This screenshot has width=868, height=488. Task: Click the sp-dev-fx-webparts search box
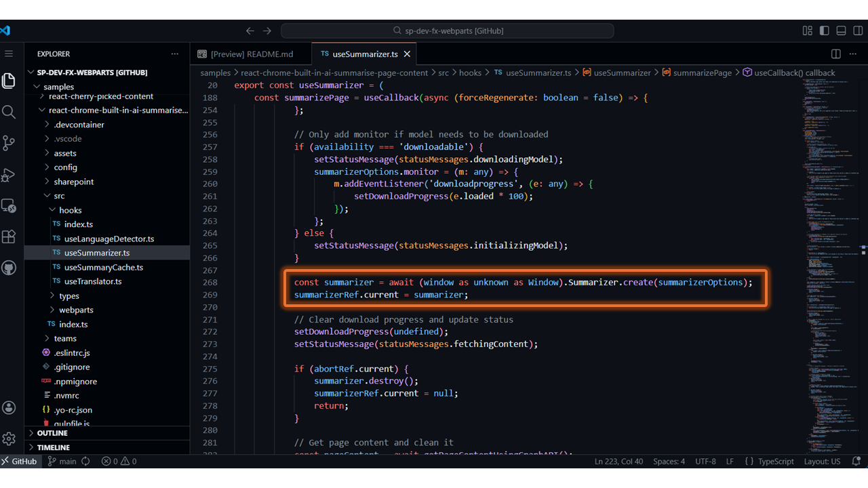pyautogui.click(x=448, y=30)
